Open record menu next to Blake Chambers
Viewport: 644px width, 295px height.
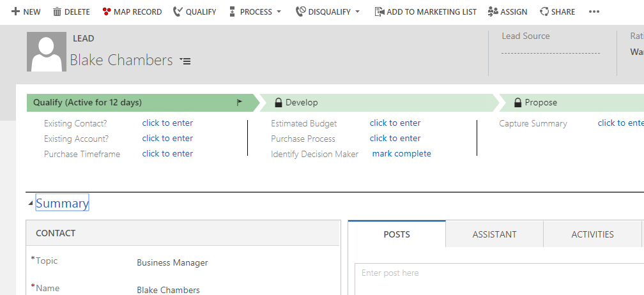click(185, 61)
